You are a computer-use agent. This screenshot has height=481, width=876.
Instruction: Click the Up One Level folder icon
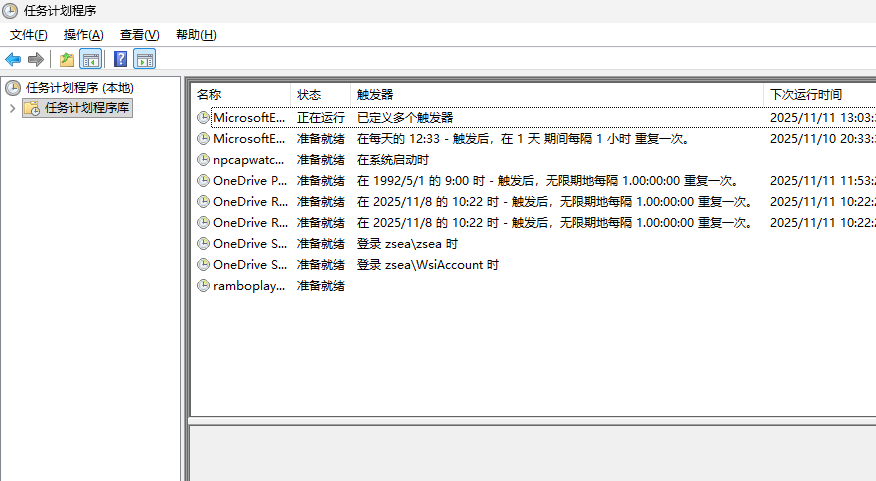(x=66, y=59)
